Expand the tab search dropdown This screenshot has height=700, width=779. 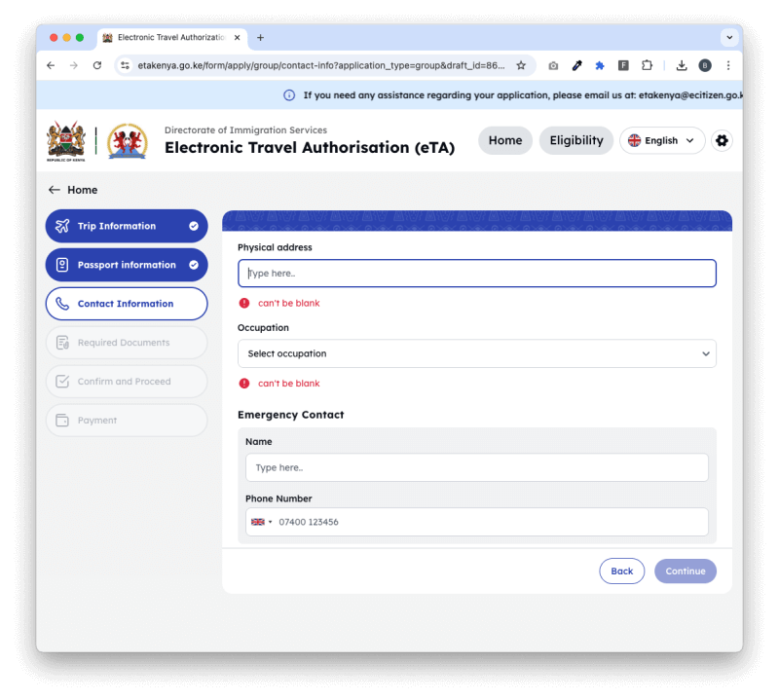(x=729, y=37)
